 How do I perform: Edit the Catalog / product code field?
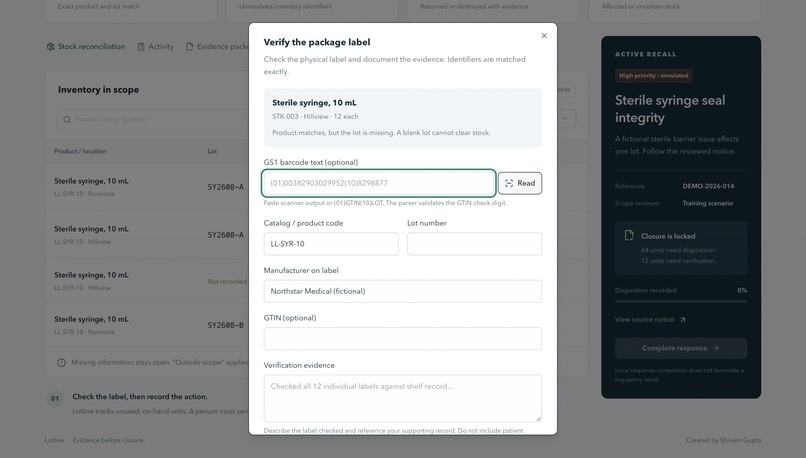click(x=331, y=244)
